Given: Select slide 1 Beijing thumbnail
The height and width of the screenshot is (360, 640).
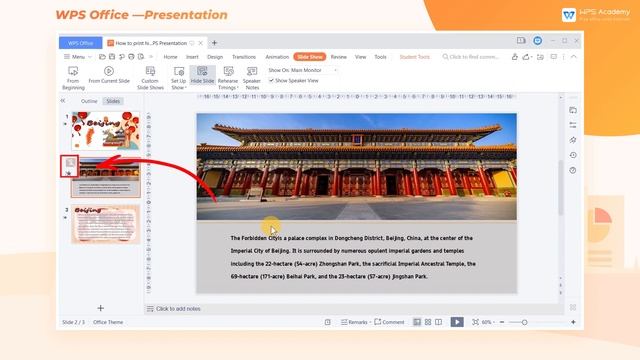Looking at the screenshot, I should click(x=106, y=131).
